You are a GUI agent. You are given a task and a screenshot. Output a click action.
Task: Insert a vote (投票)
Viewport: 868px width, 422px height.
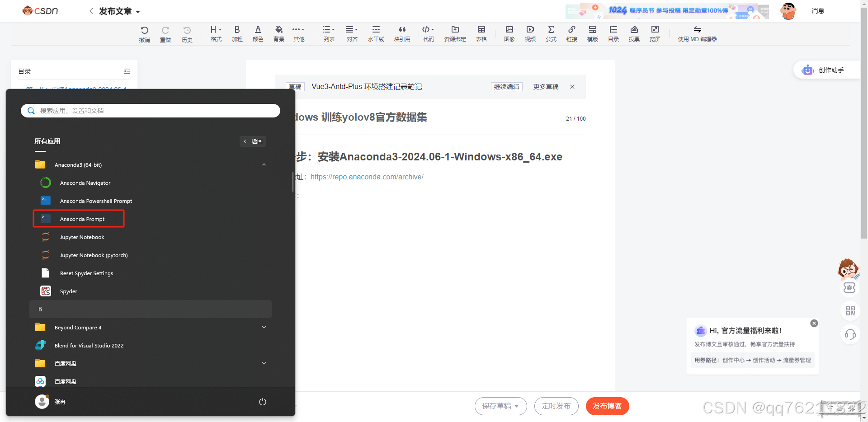pos(634,33)
